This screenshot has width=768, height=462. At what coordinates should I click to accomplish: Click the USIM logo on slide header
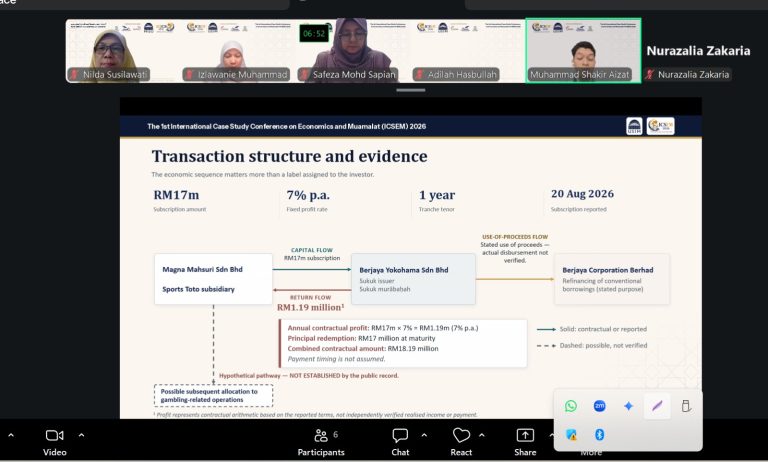pyautogui.click(x=634, y=126)
